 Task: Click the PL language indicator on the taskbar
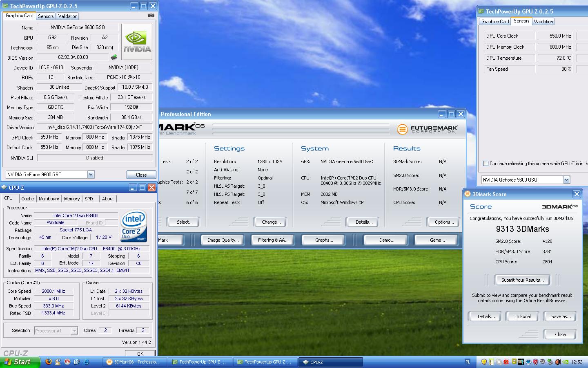(x=468, y=362)
